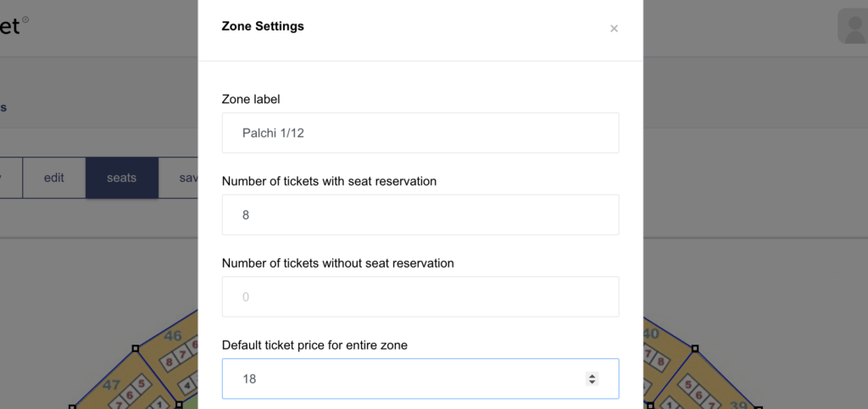868x409 pixels.
Task: Switch to the edit tab
Action: (x=54, y=178)
